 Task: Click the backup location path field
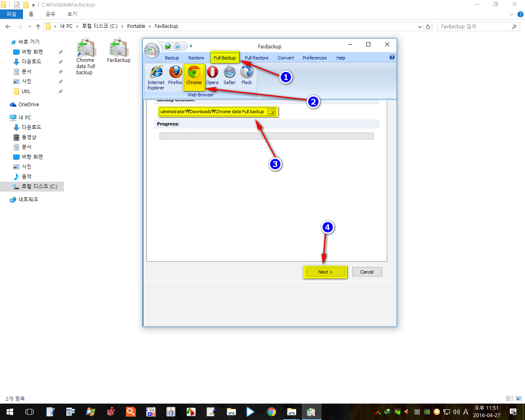[x=213, y=112]
